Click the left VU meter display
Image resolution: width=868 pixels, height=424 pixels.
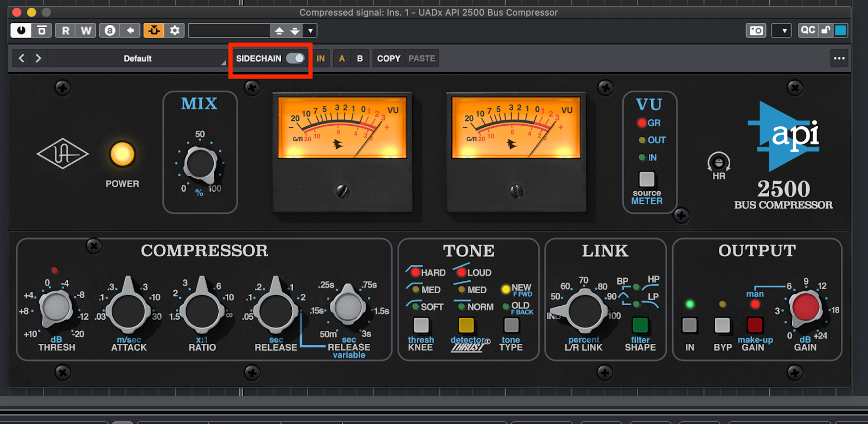[x=342, y=127]
